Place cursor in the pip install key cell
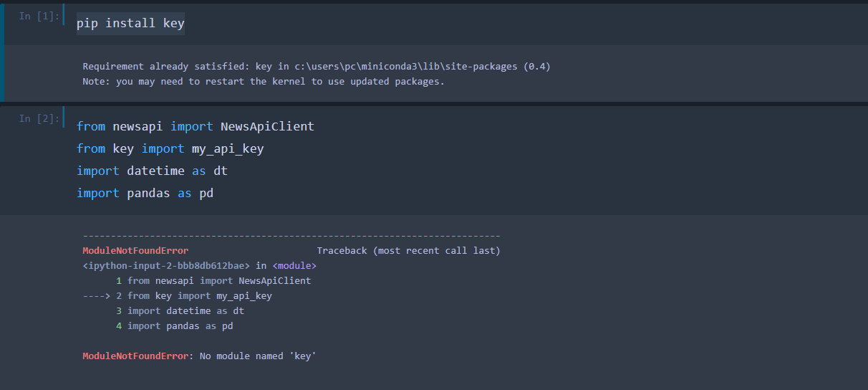Viewport: 868px width, 390px height. [130, 23]
